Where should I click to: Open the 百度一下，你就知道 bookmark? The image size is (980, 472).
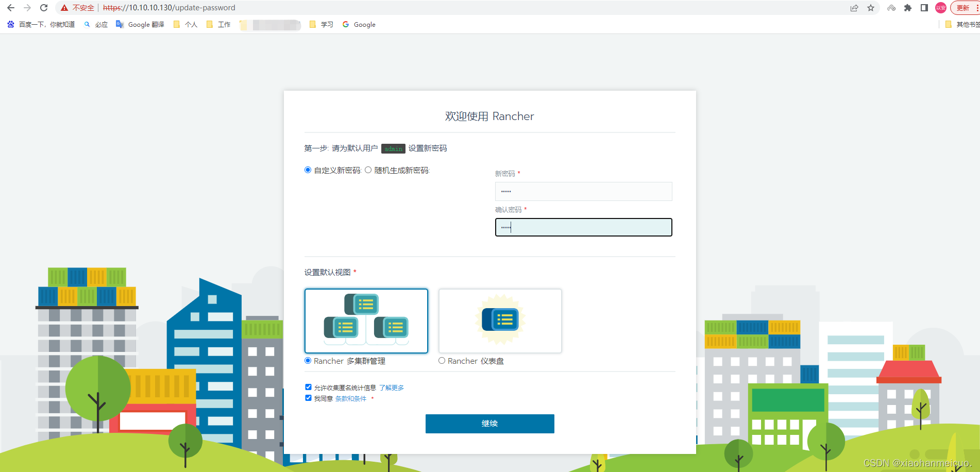[41, 24]
